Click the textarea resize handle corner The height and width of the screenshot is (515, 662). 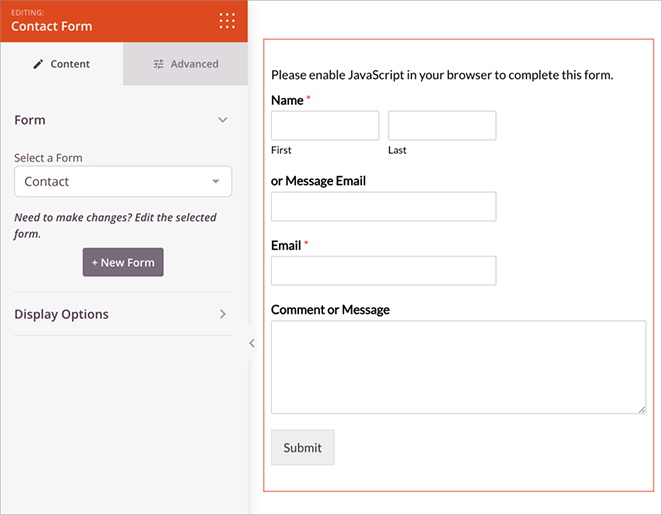(641, 409)
